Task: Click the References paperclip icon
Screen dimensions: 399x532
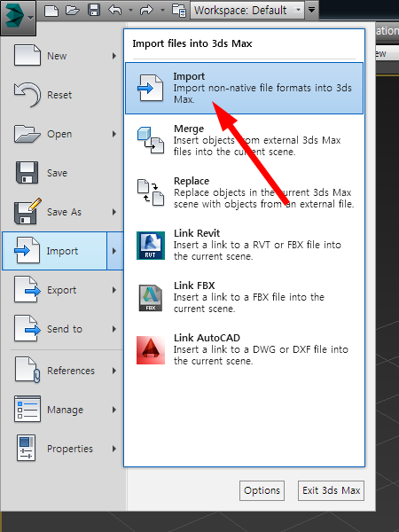Action: pyautogui.click(x=27, y=370)
